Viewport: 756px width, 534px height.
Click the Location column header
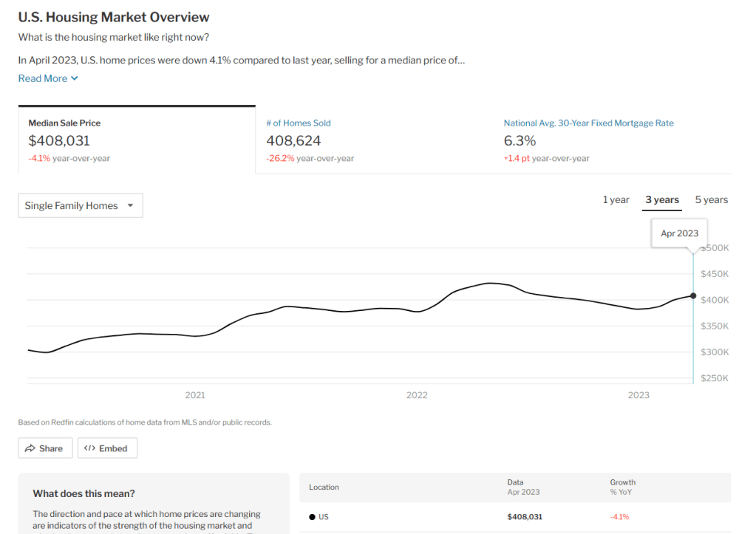[324, 487]
